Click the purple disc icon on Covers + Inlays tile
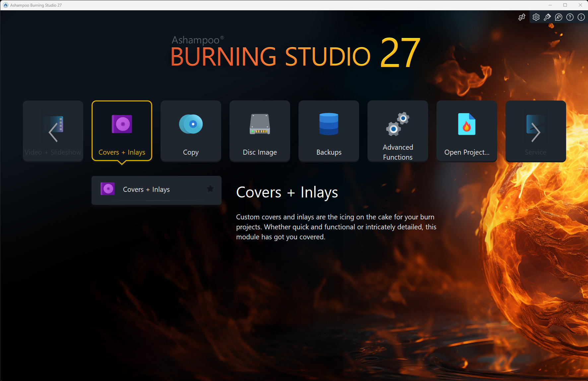 [122, 124]
